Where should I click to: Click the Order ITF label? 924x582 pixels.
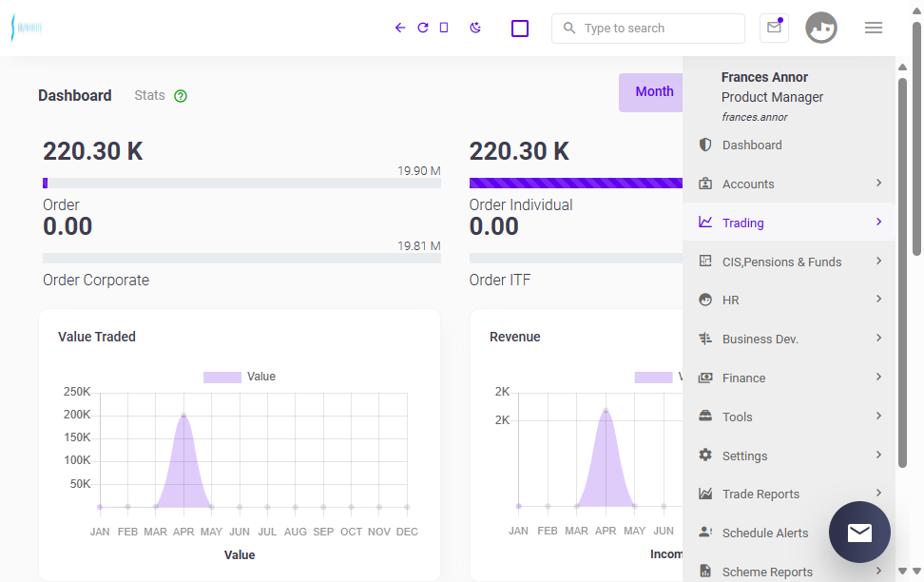click(500, 281)
